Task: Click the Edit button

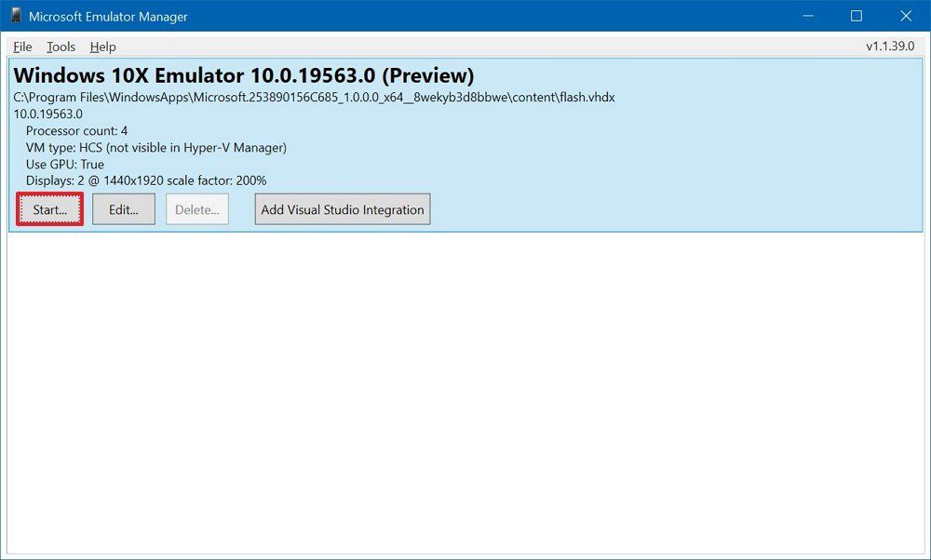Action: [123, 209]
